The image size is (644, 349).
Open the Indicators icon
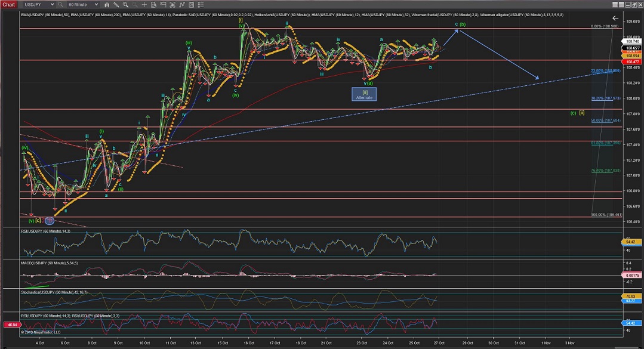tap(182, 4)
